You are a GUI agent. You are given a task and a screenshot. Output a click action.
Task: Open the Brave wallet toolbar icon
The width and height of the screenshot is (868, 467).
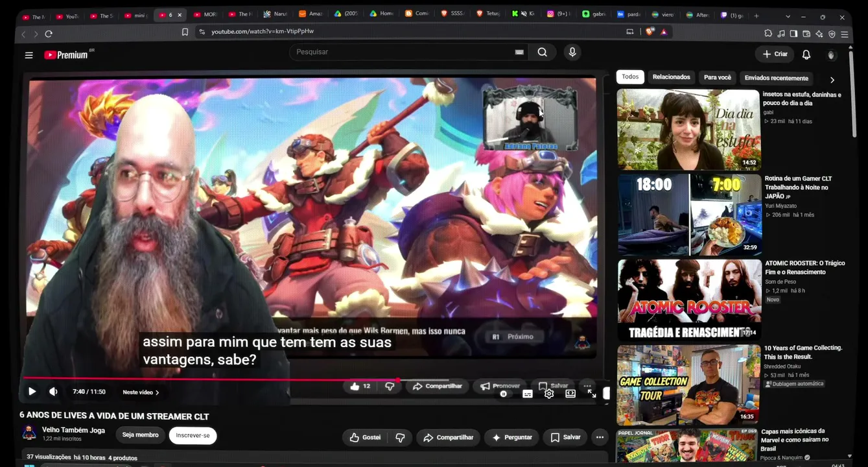pos(806,34)
